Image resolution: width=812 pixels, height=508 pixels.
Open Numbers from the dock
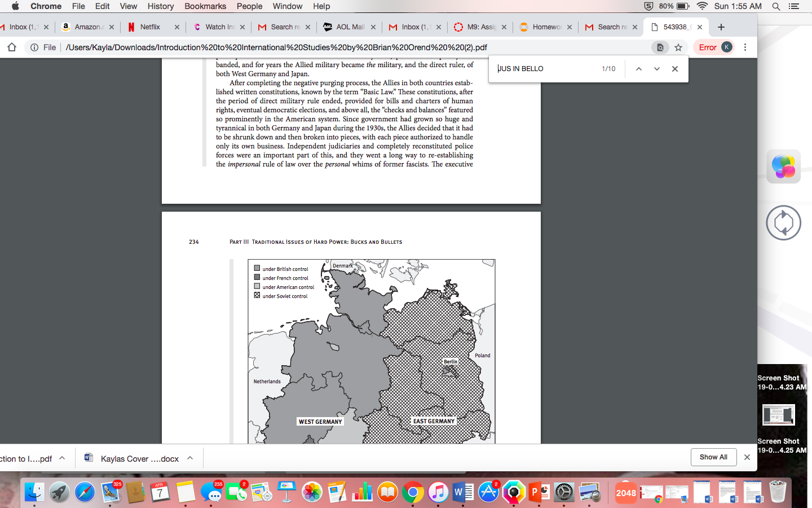(x=362, y=493)
